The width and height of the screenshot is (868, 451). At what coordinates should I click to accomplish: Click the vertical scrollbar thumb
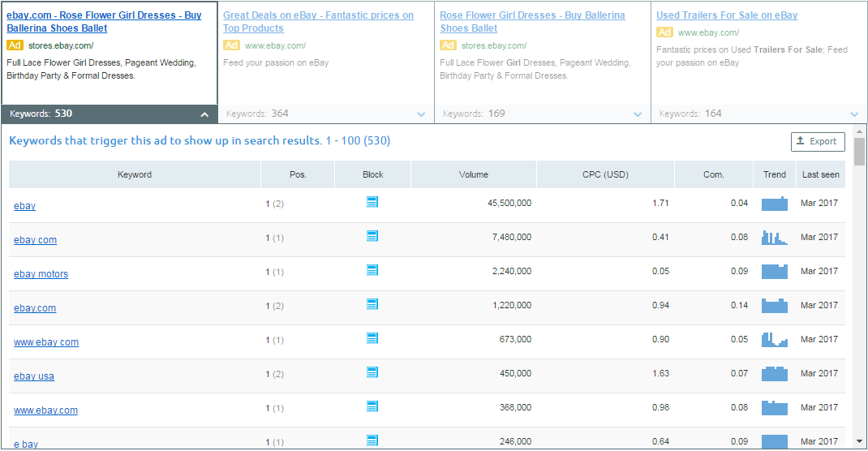(859, 152)
